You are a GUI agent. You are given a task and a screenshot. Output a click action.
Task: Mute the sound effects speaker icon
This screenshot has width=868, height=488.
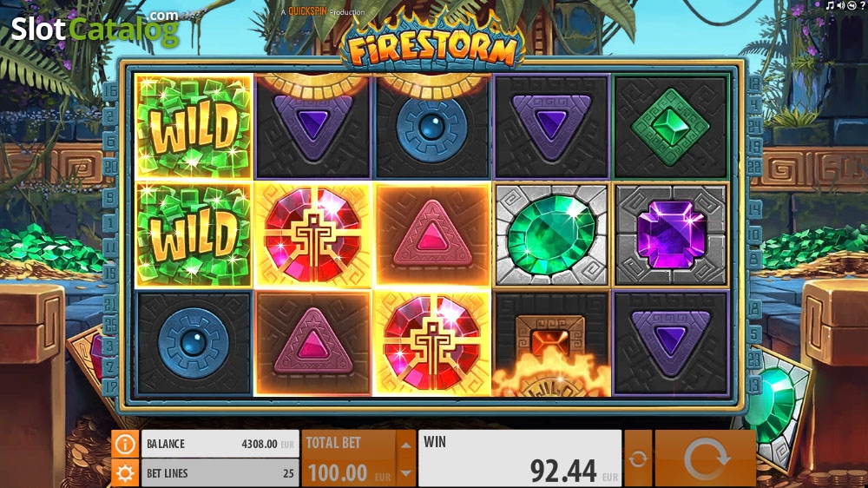click(841, 5)
